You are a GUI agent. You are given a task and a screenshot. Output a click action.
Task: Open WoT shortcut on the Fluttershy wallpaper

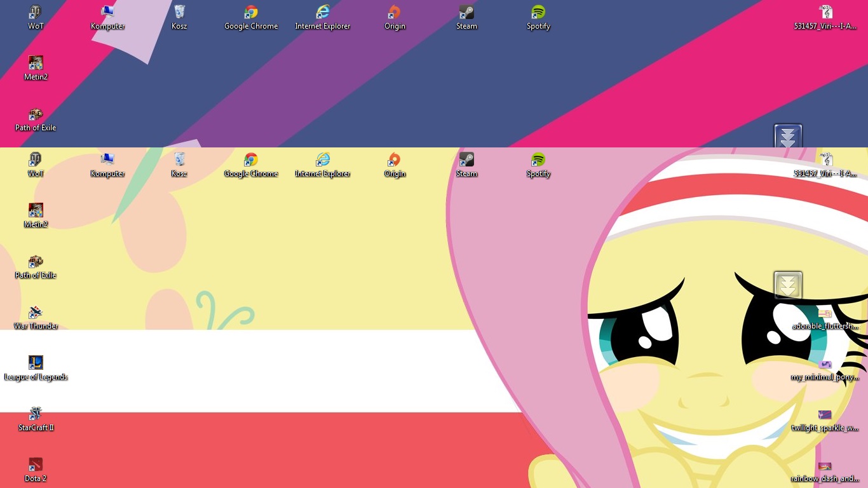[36, 164]
